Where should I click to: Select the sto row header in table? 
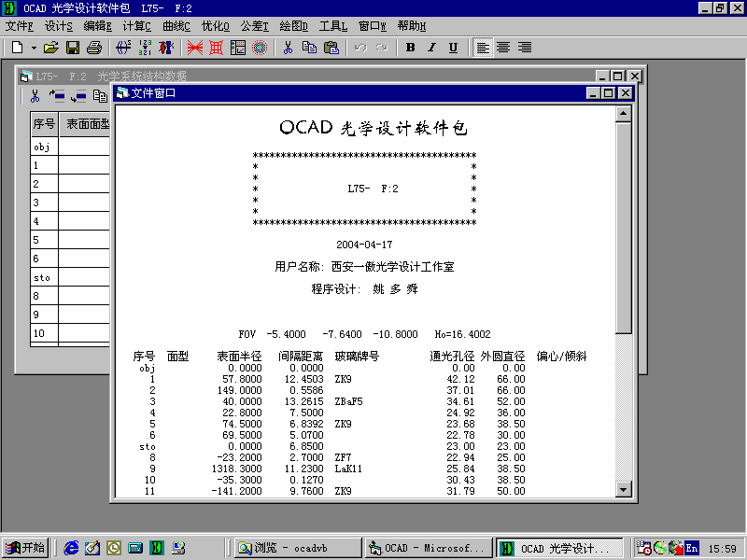click(44, 277)
